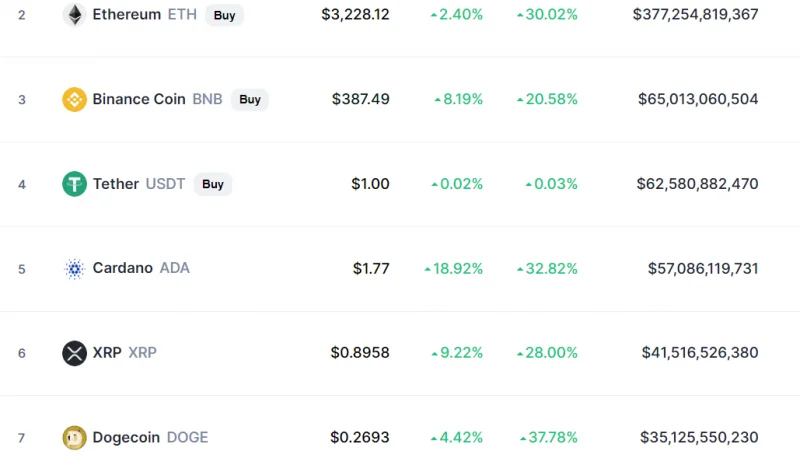The height and width of the screenshot is (458, 800).
Task: Click the black XRP logo icon
Action: coord(74,353)
